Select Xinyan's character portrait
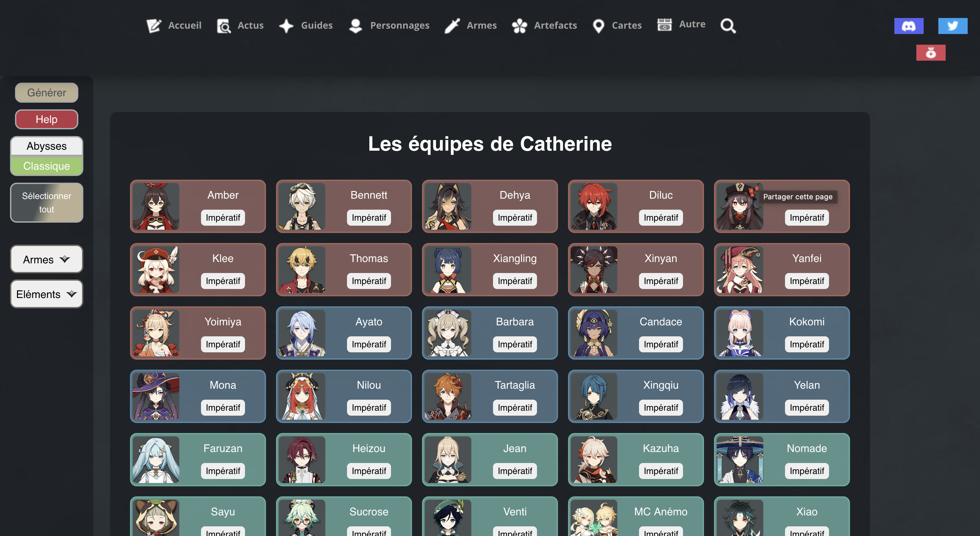 point(594,270)
